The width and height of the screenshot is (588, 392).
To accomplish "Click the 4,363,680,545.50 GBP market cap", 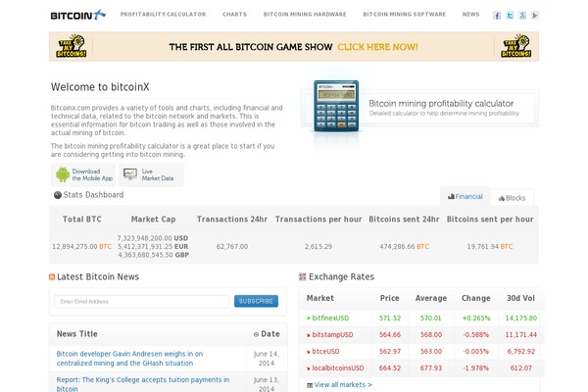I will click(x=154, y=255).
